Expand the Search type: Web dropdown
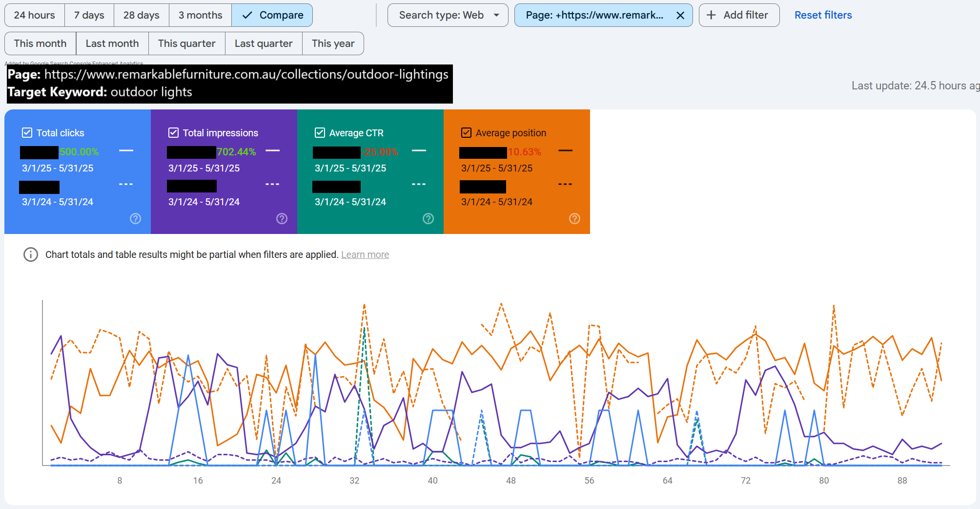The height and width of the screenshot is (509, 980). click(448, 15)
